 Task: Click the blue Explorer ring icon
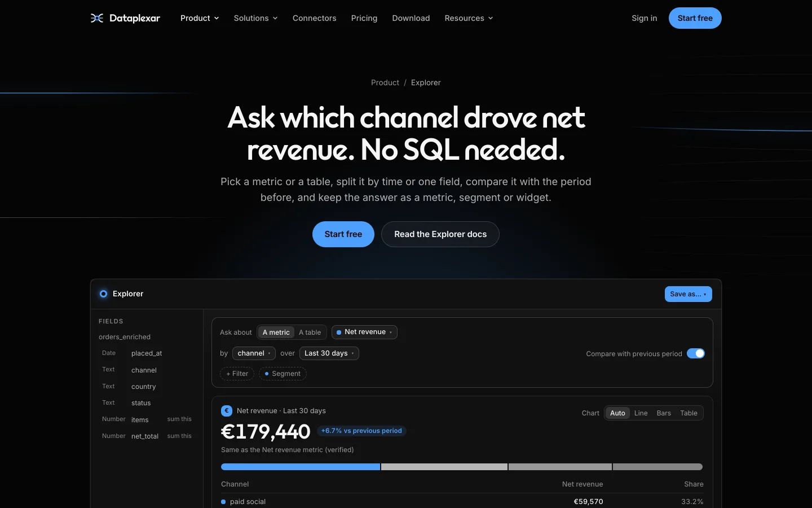coord(104,294)
